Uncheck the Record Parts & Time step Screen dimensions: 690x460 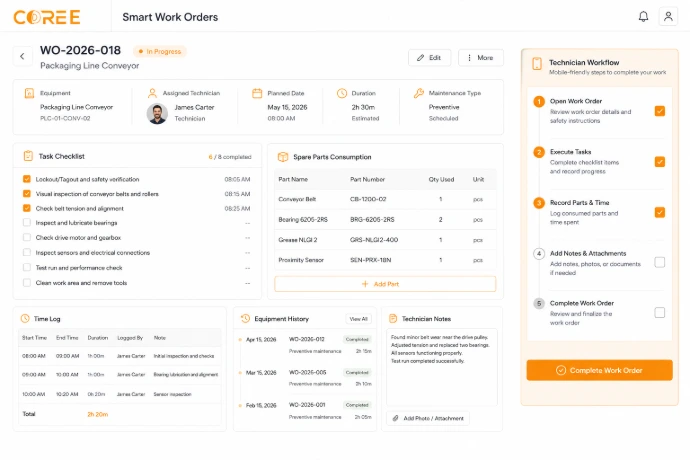point(660,212)
